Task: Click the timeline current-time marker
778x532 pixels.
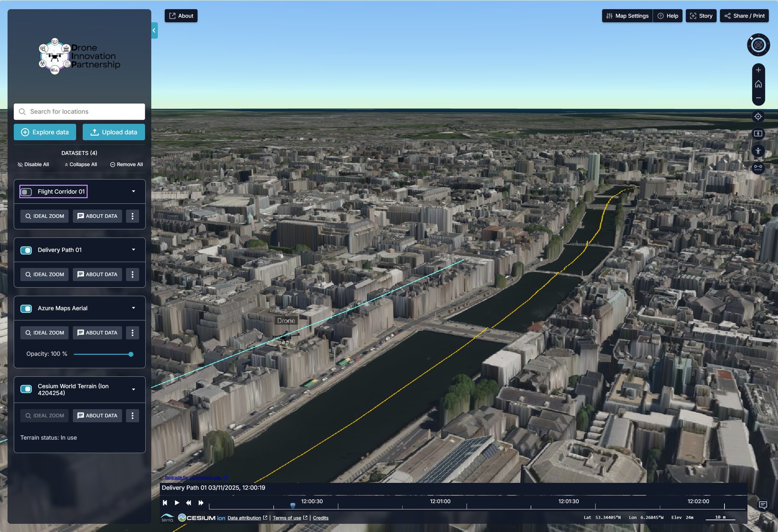Action: tap(293, 505)
